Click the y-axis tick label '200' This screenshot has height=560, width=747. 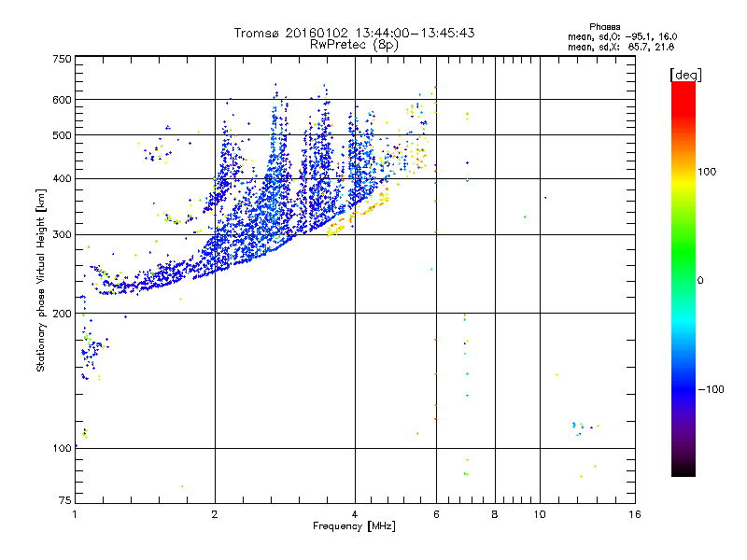pyautogui.click(x=62, y=314)
